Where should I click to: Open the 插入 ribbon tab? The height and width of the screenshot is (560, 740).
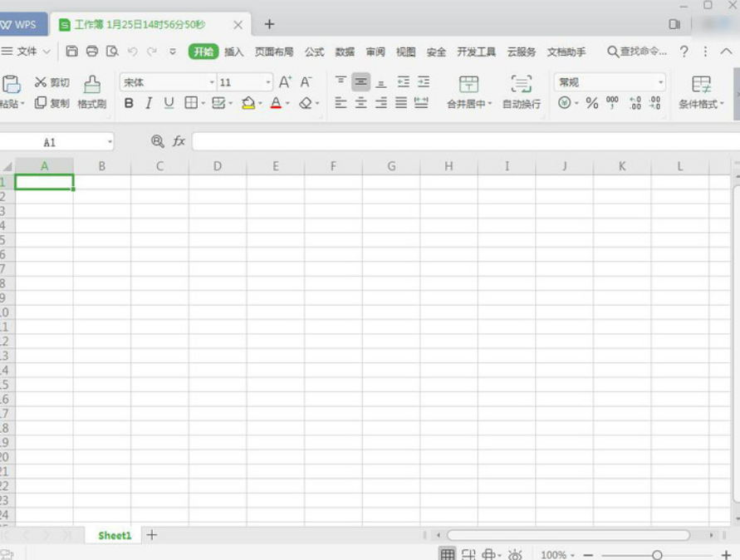(234, 52)
